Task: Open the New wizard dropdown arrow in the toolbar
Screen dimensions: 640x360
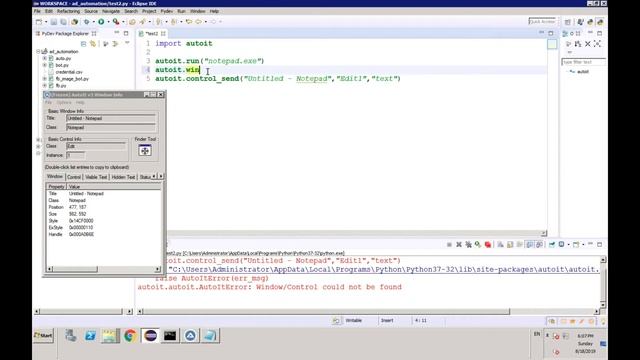Action: tap(46, 22)
